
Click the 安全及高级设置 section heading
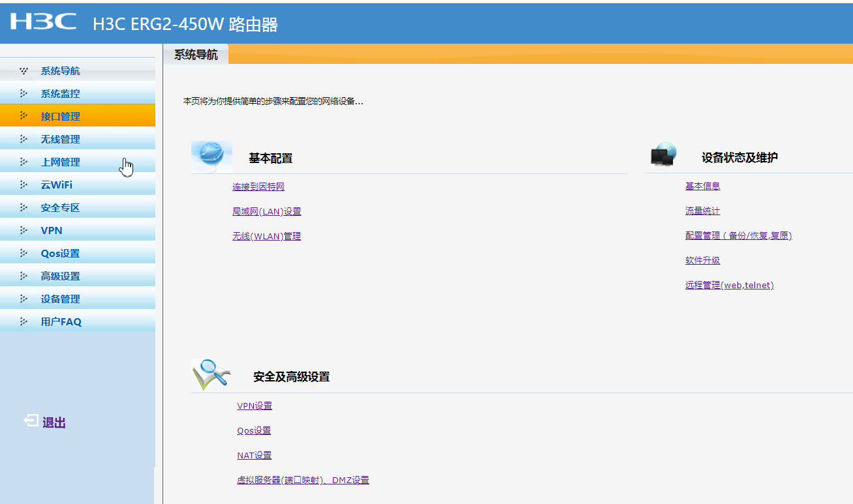click(291, 377)
